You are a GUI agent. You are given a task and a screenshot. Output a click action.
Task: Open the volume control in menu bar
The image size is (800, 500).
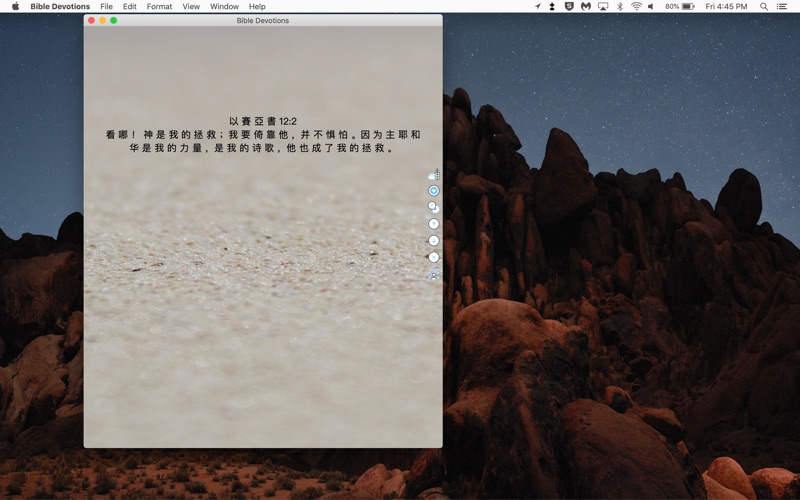click(651, 6)
